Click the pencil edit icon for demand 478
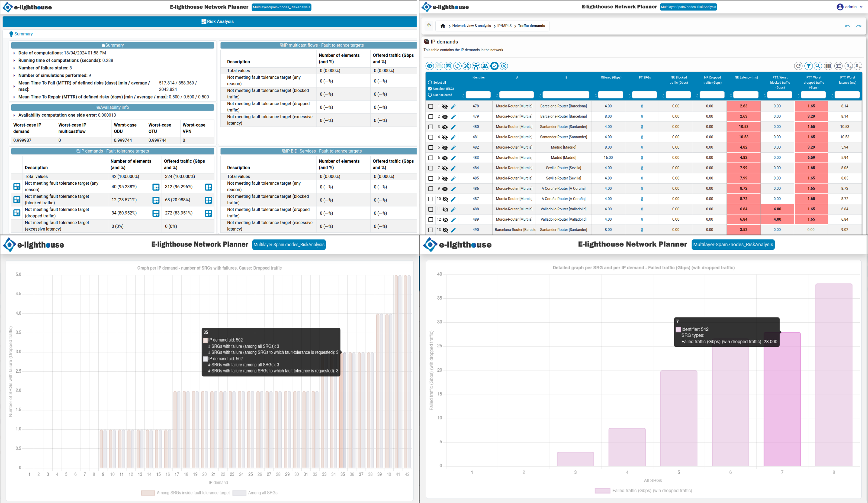Viewport: 868px width, 503px height. 453,107
